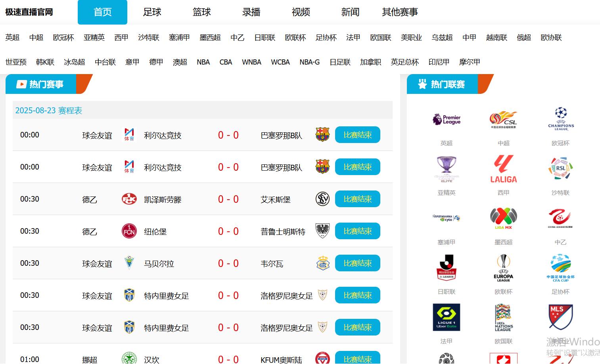The width and height of the screenshot is (600, 364).
Task: Click the 凯泽斯劳滕 team name
Action: [x=163, y=200]
